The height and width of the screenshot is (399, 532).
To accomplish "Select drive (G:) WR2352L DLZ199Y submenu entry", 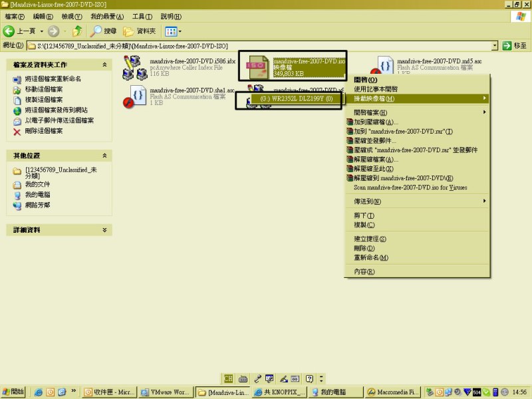I will click(296, 98).
